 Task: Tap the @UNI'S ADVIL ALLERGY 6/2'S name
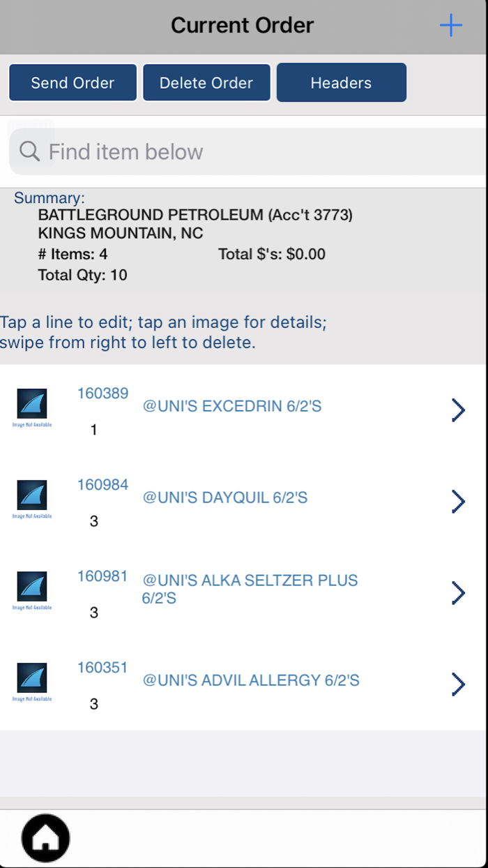(x=251, y=680)
